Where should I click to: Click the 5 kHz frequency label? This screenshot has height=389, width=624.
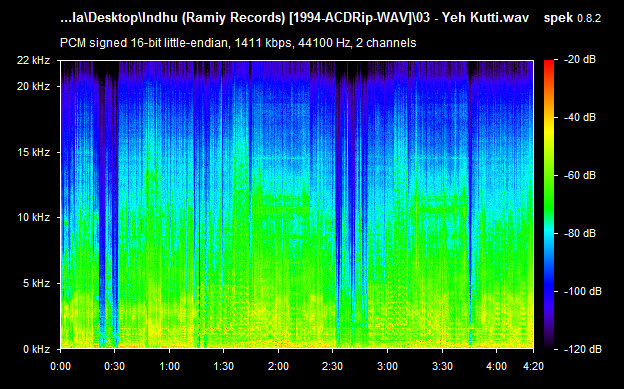tap(37, 283)
